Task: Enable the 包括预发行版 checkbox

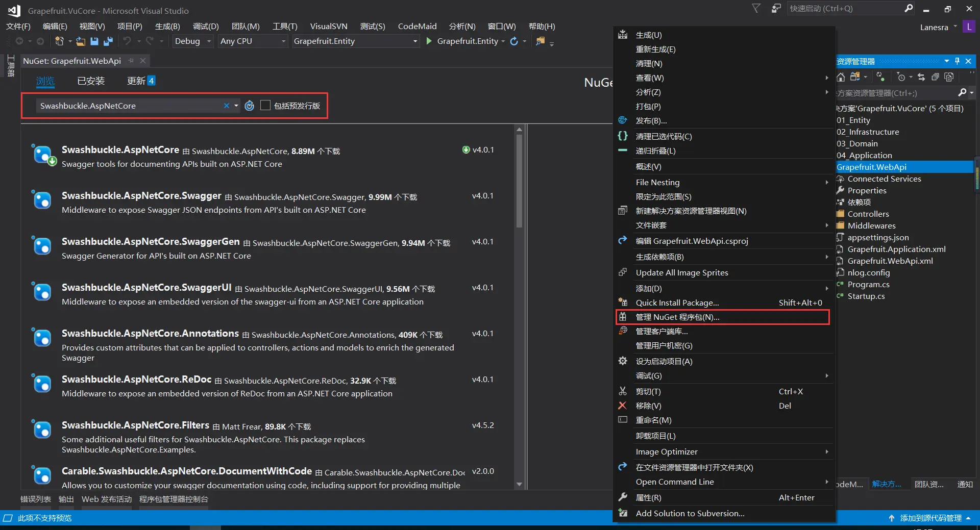Action: [x=265, y=105]
